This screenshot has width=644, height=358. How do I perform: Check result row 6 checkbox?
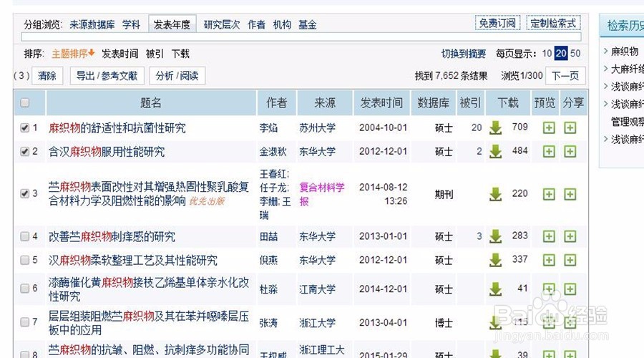coord(24,288)
